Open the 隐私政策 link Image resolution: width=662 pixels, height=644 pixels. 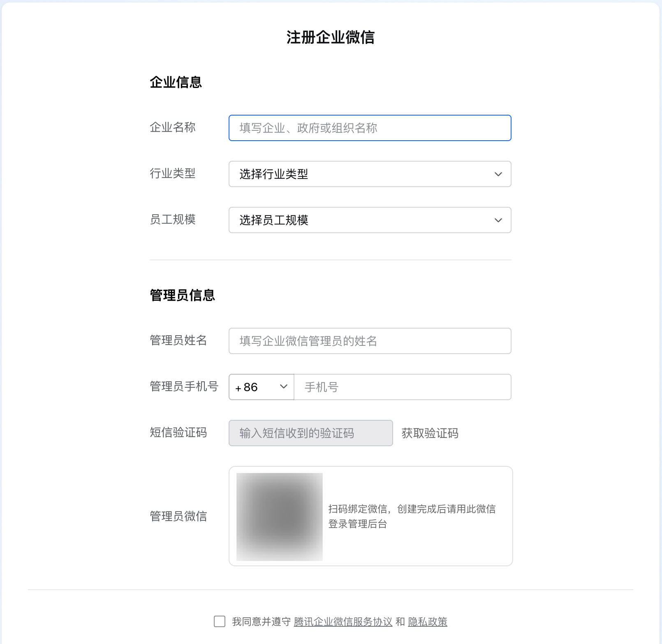[x=428, y=622]
